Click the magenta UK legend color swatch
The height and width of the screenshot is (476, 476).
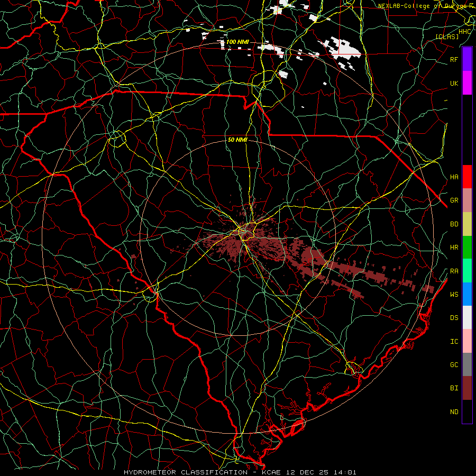click(467, 83)
